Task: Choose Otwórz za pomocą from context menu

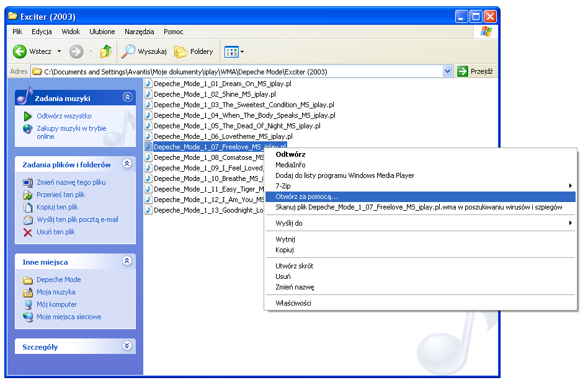Action: [421, 197]
